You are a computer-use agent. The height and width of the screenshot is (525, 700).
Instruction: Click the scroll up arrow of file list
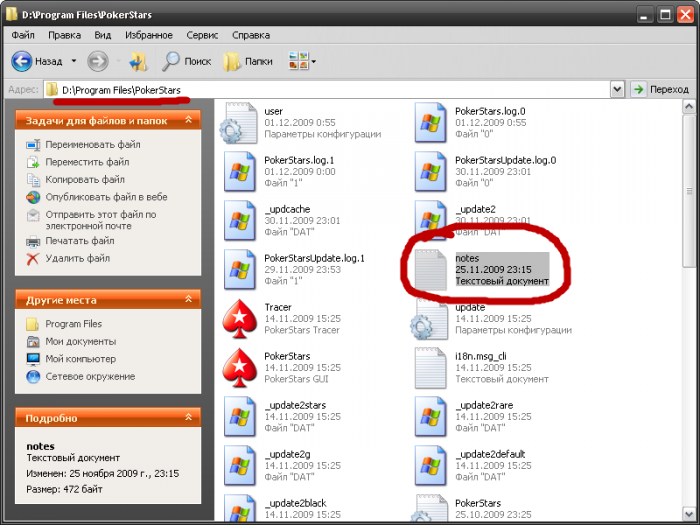tap(689, 107)
